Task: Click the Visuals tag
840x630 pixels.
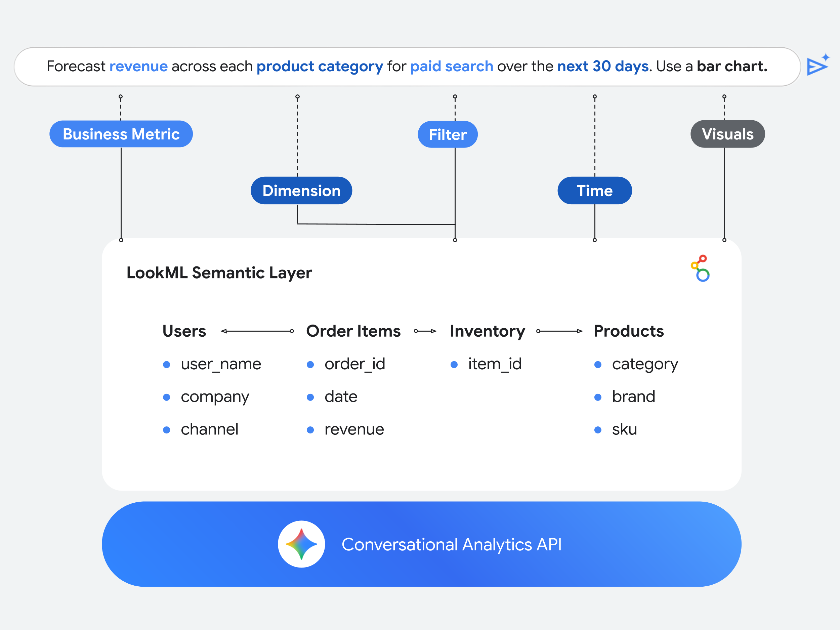Action: click(x=727, y=134)
